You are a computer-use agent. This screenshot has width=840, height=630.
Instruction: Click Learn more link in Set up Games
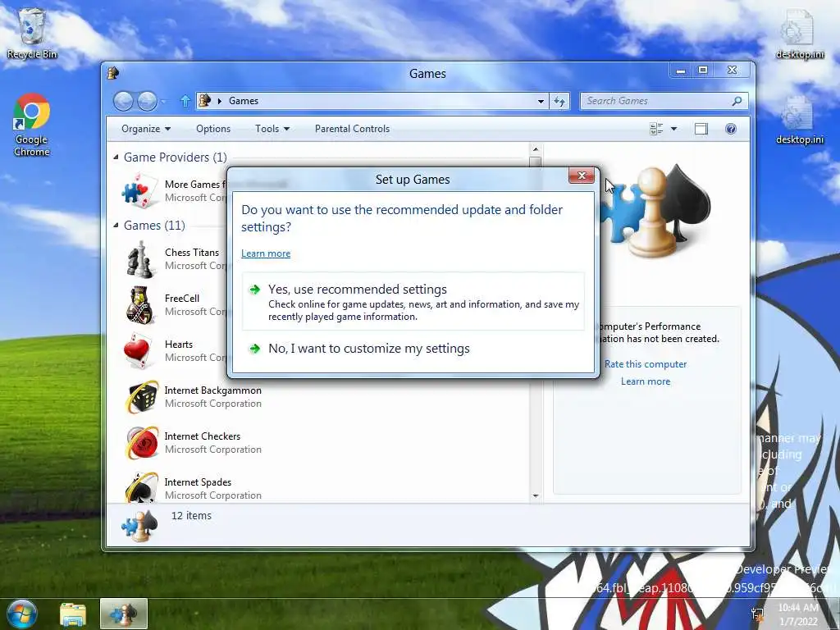[x=266, y=253]
